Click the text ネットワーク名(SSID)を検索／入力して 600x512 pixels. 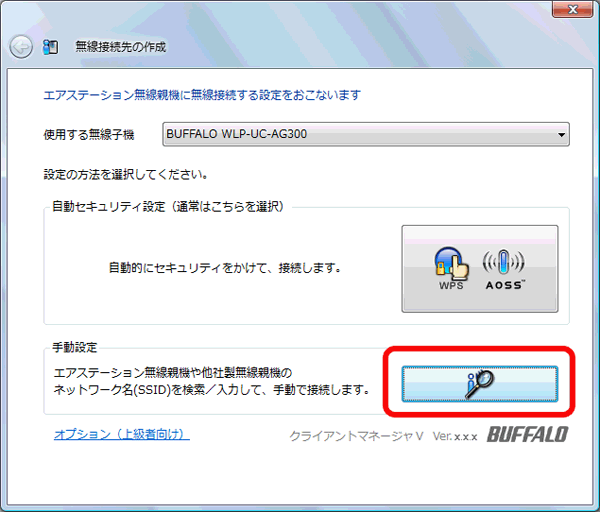click(x=160, y=390)
